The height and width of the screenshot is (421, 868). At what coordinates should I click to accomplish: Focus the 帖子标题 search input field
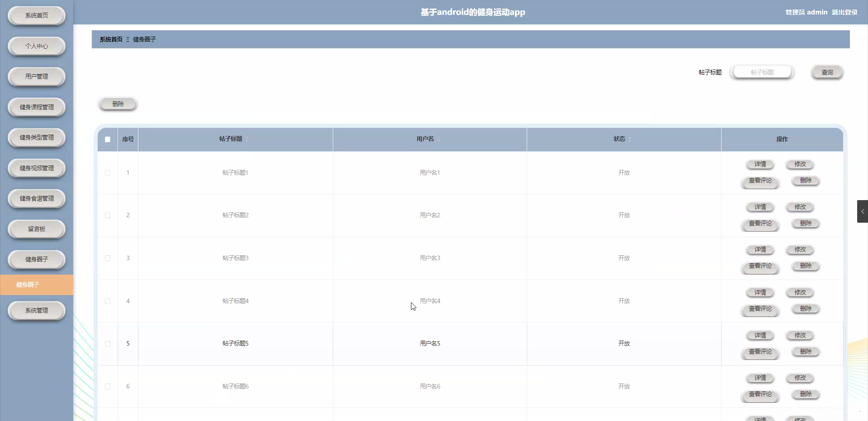(x=762, y=72)
